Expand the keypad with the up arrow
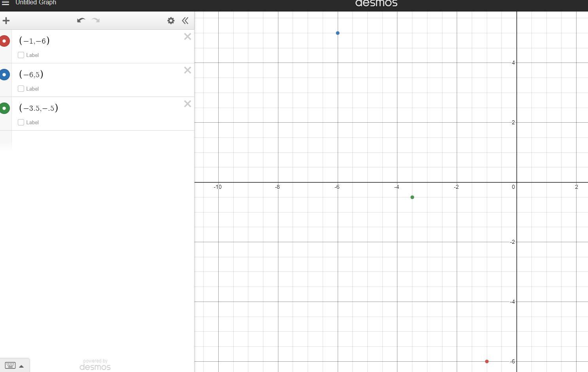Screen dimensions: 588x372 click(x=21, y=366)
